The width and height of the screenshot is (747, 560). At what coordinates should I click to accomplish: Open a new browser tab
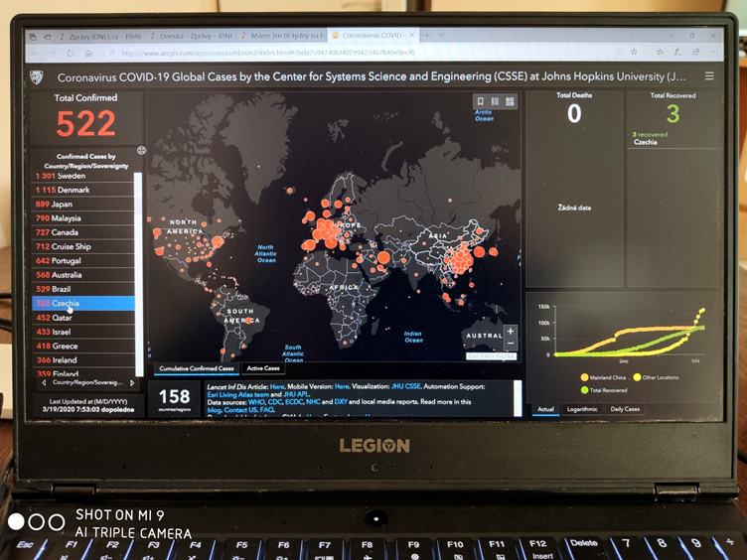427,35
